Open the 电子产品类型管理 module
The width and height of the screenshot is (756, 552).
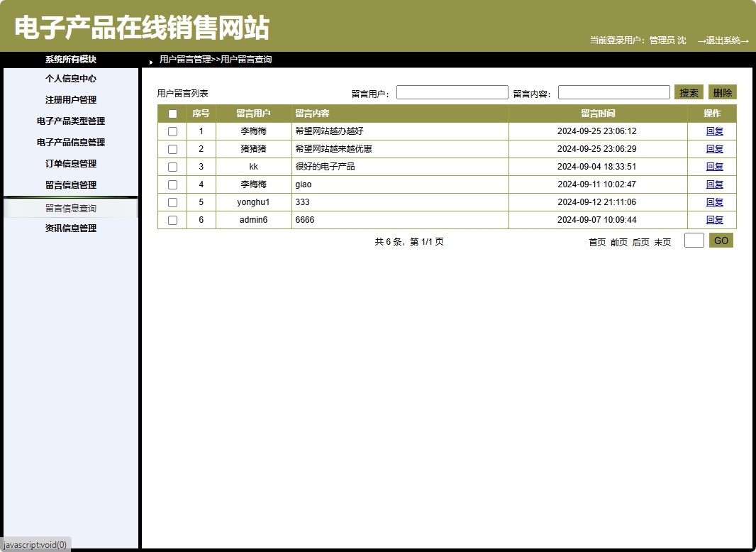pyautogui.click(x=70, y=121)
